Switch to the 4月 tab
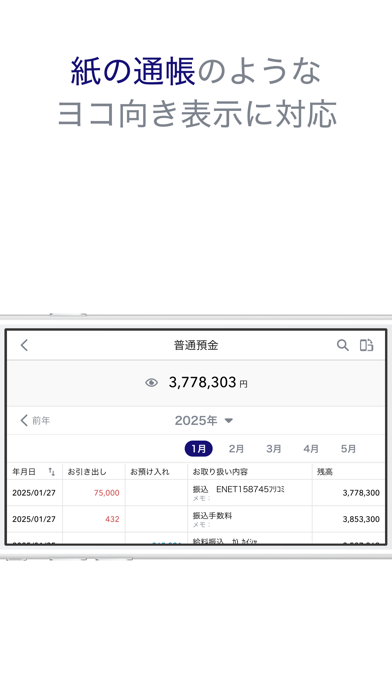Viewport: 392px width, 696px height. 311,449
